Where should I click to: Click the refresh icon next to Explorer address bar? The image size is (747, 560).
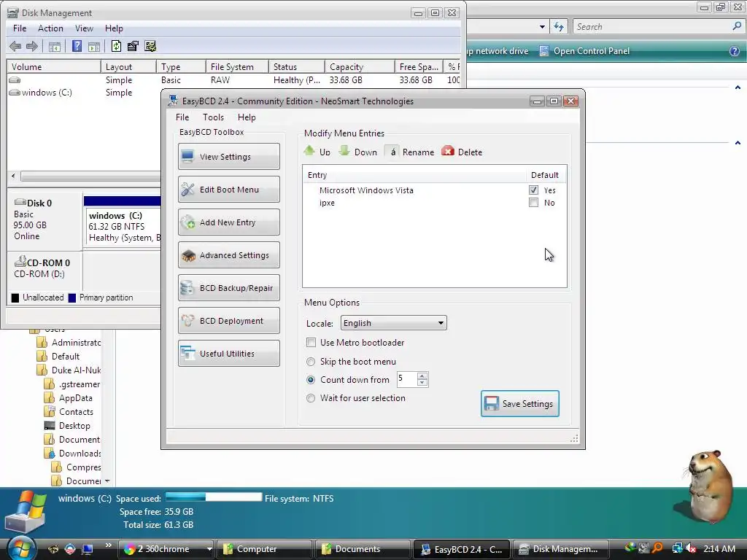point(558,27)
